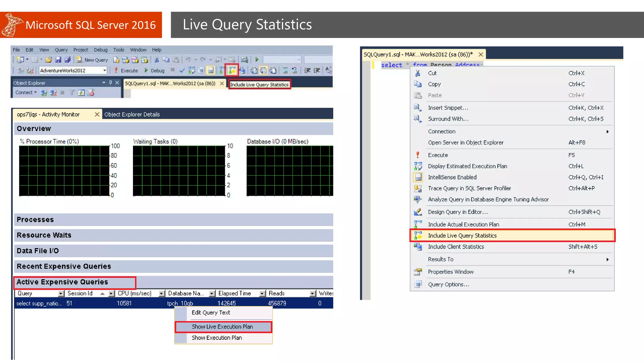The width and height of the screenshot is (644, 362).
Task: Toggle Include Client Statistics in context menu
Action: (x=512, y=247)
